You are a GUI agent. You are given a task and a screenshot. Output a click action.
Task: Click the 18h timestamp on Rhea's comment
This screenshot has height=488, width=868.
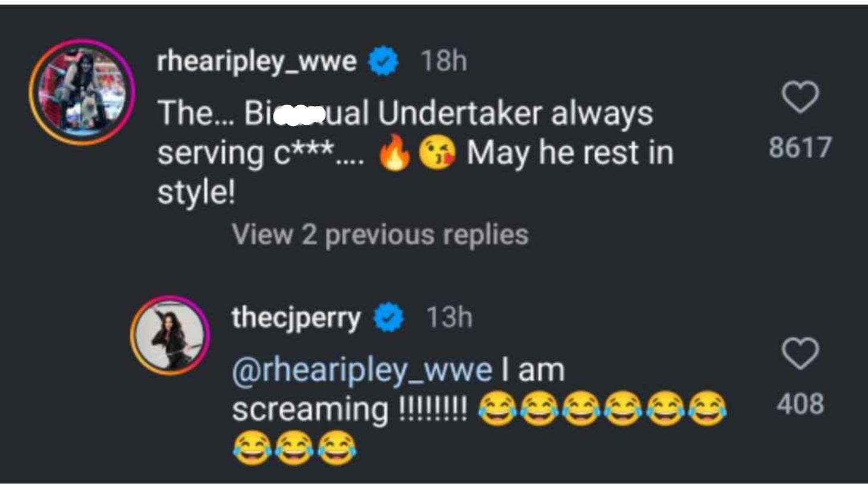tap(444, 59)
